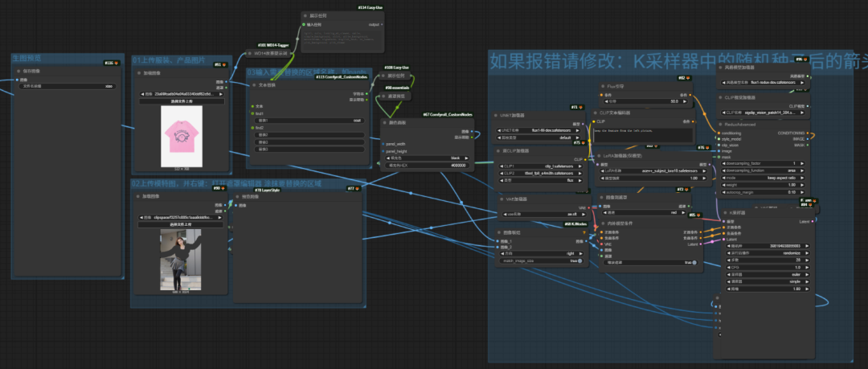Screen dimensions: 868x369
Task: Collapse the 文本替换 node via its title dot
Action: (x=254, y=84)
